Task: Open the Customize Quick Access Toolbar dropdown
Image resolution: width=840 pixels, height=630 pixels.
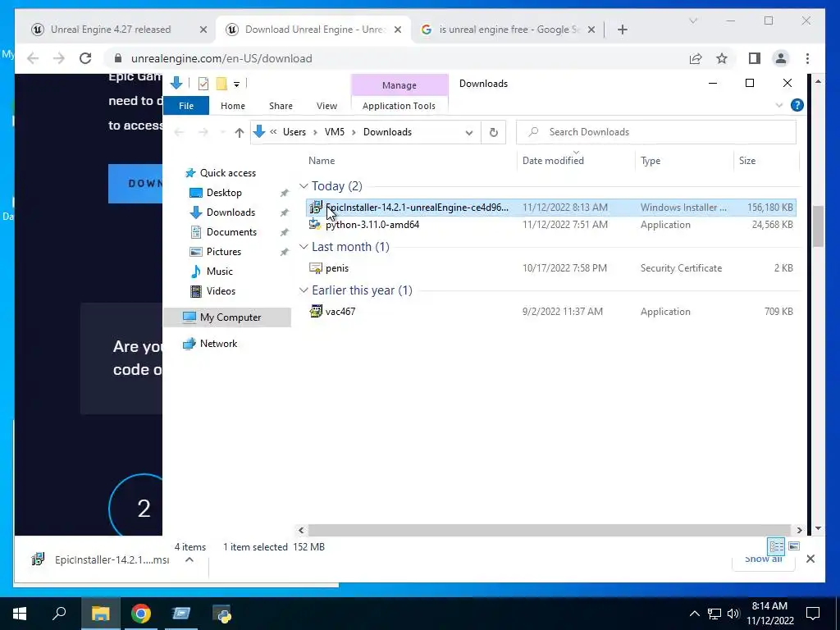Action: [236, 84]
